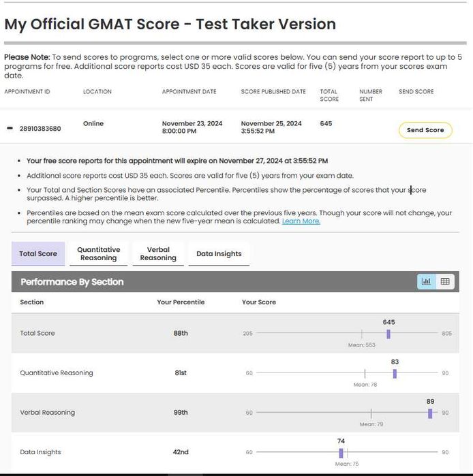The width and height of the screenshot is (473, 476).
Task: Click the 81st percentile value
Action: (181, 372)
